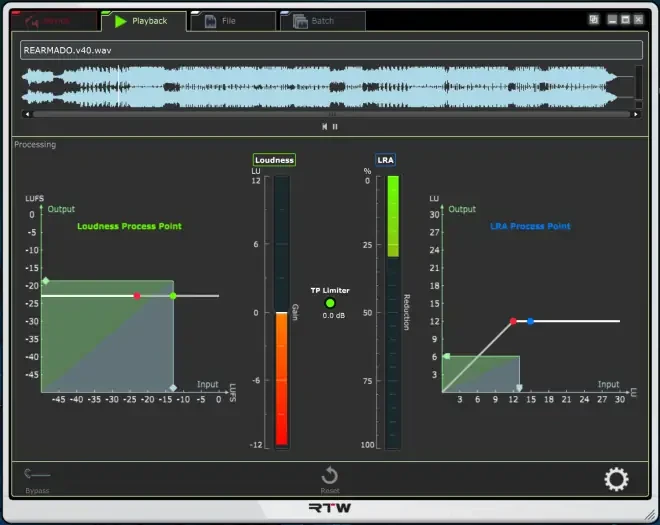Screen dimensions: 660x525
Task: Click the green LRA reduction meter bar
Action: tap(393, 216)
